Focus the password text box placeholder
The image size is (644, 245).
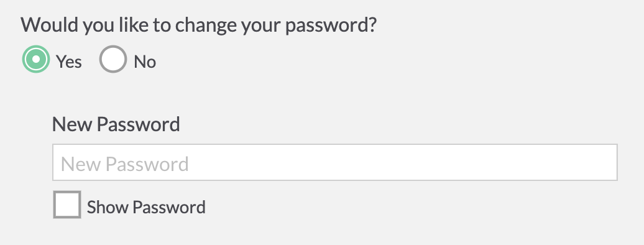(125, 164)
